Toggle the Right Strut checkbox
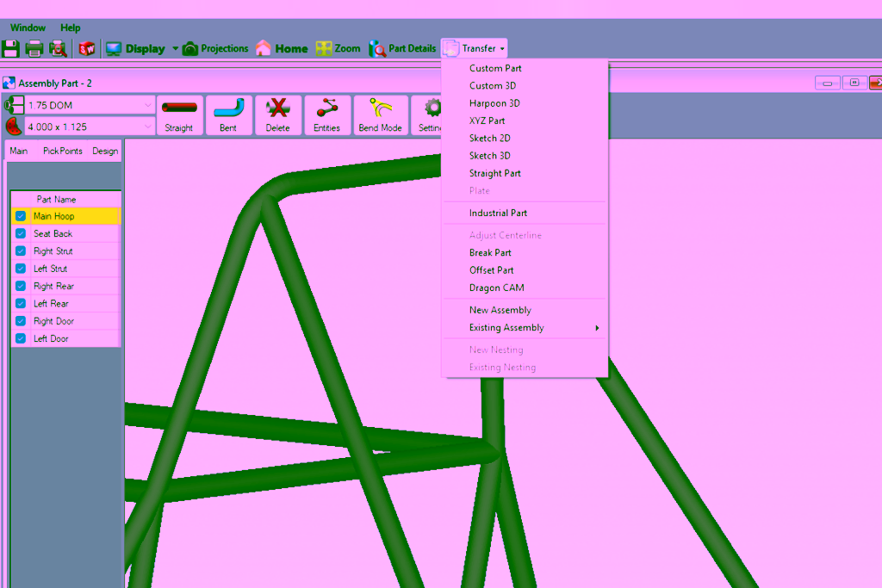Viewport: 882px width, 588px height. point(21,251)
